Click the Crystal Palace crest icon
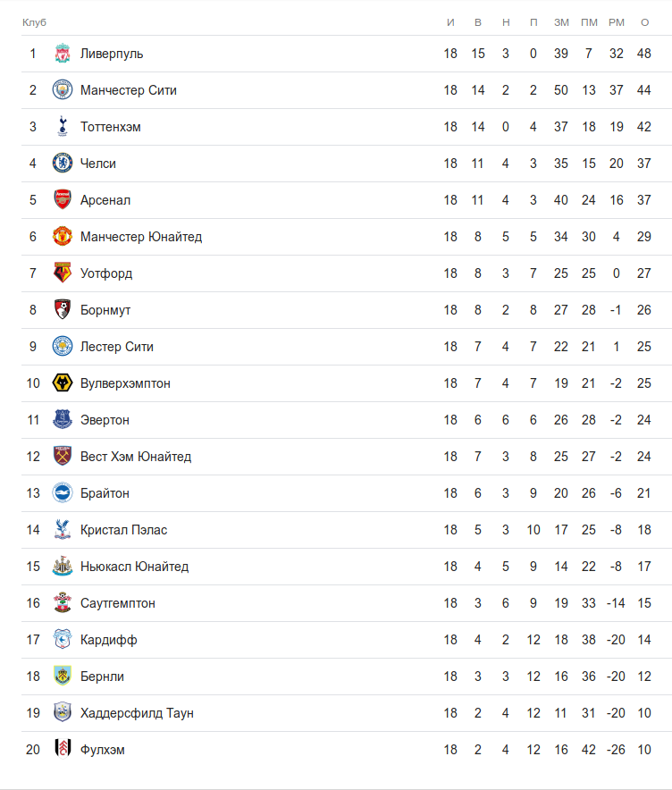Image resolution: width=672 pixels, height=790 pixels. (x=62, y=530)
